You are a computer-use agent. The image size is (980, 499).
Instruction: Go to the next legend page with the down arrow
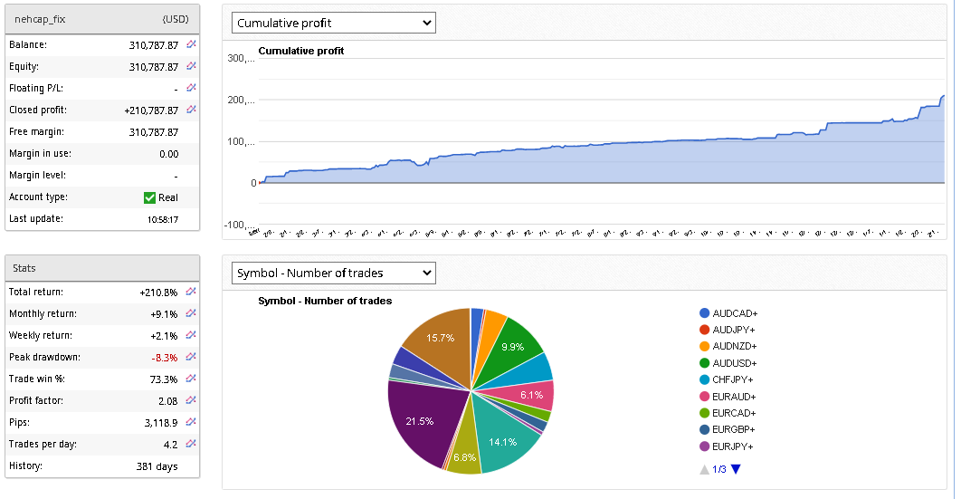pyautogui.click(x=736, y=469)
